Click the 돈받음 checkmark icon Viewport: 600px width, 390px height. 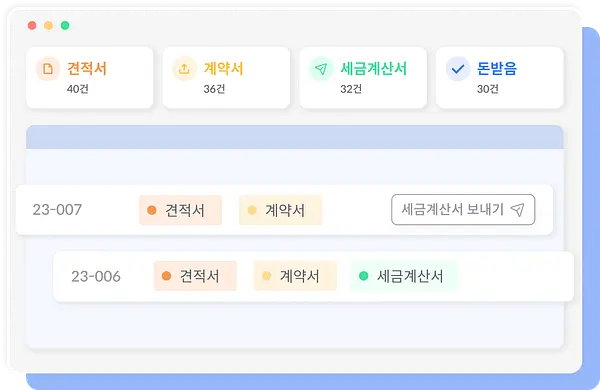click(x=458, y=69)
